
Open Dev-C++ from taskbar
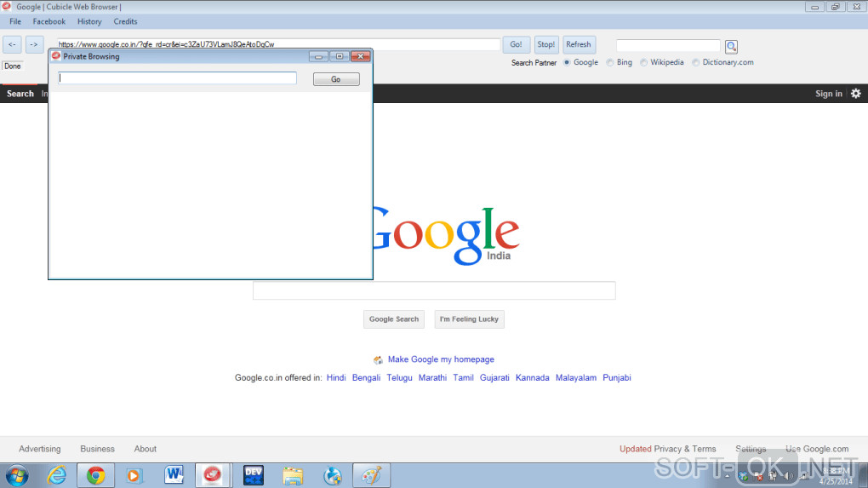[x=254, y=475]
